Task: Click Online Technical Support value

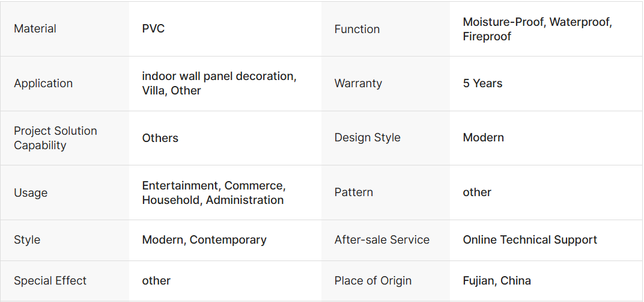Action: (529, 240)
